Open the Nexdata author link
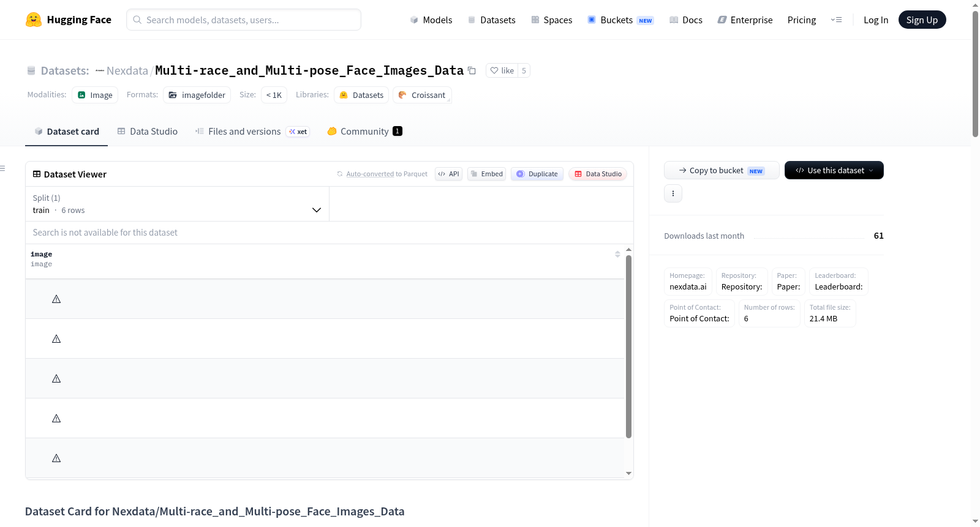The image size is (980, 527). coord(127,70)
